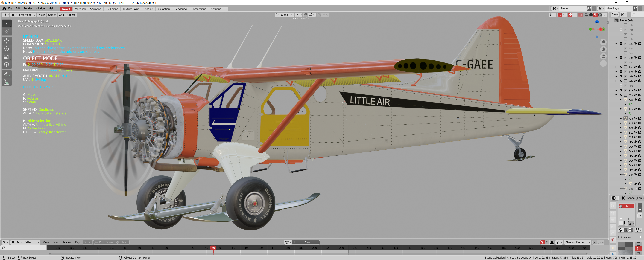The width and height of the screenshot is (644, 260).
Task: Select the Rotate tool
Action: (7, 49)
